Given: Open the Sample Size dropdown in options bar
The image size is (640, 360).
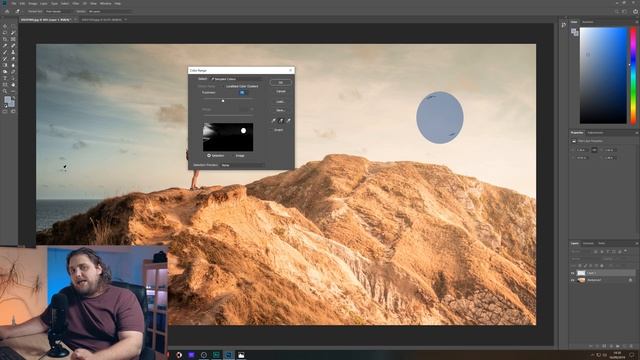Looking at the screenshot, I should [x=58, y=11].
